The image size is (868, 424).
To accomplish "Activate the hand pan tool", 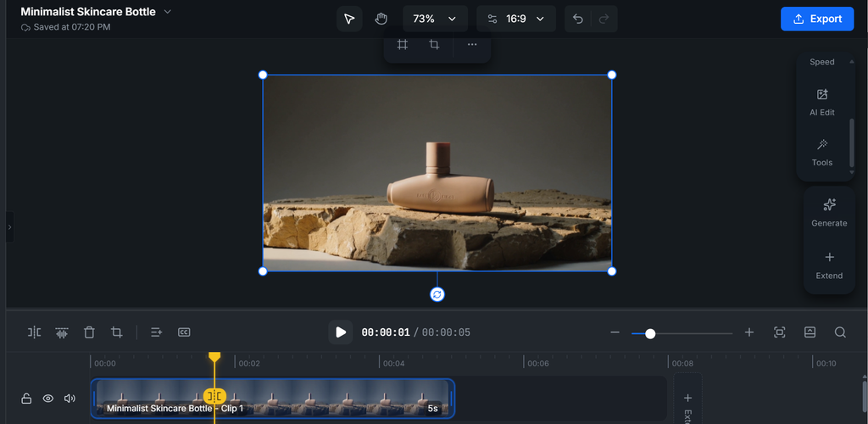I will click(x=381, y=19).
